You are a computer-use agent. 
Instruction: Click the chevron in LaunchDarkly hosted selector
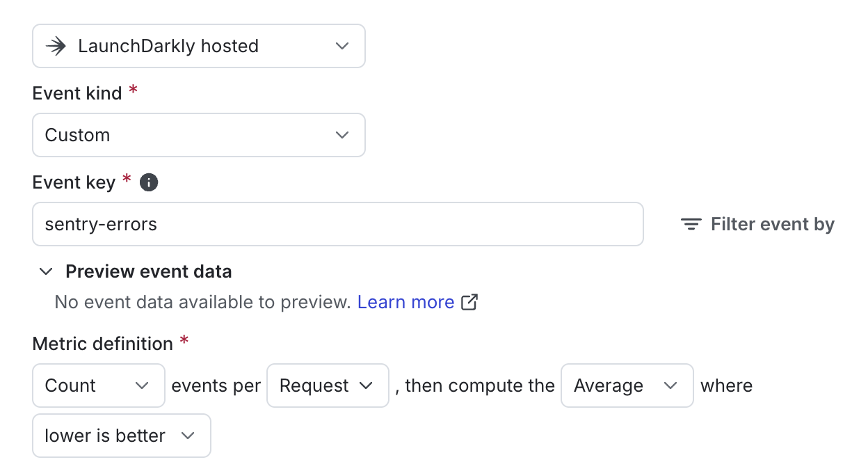(341, 46)
